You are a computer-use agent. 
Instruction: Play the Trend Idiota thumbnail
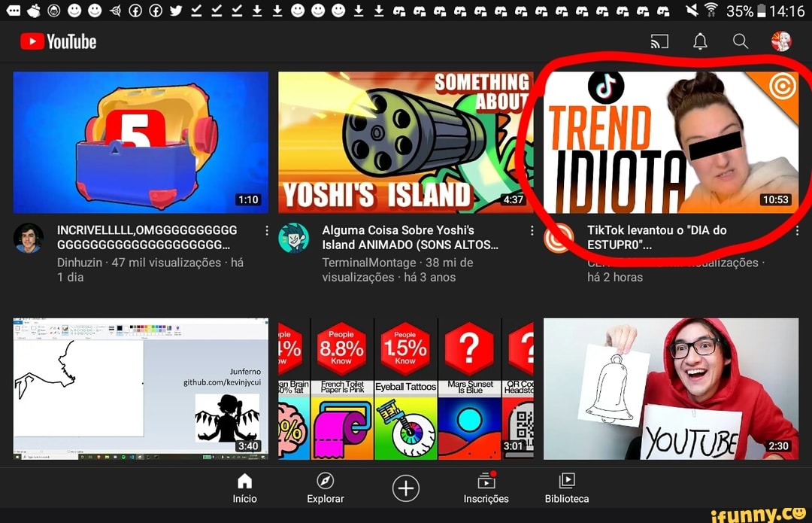coord(671,142)
